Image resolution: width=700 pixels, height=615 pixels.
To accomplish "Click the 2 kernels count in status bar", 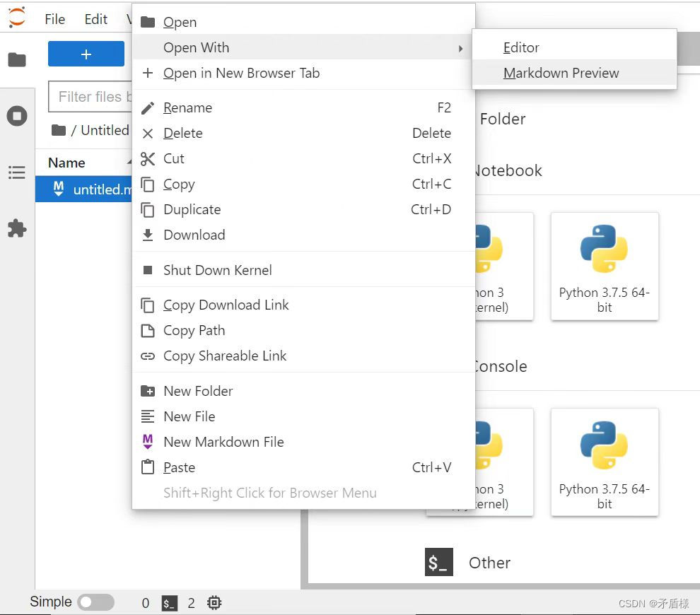I will click(x=191, y=604).
